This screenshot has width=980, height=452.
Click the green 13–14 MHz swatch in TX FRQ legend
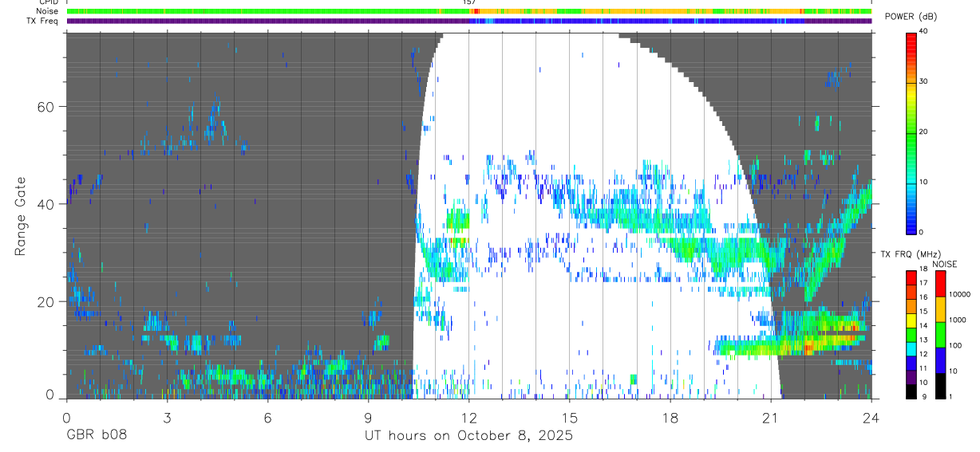(x=911, y=335)
